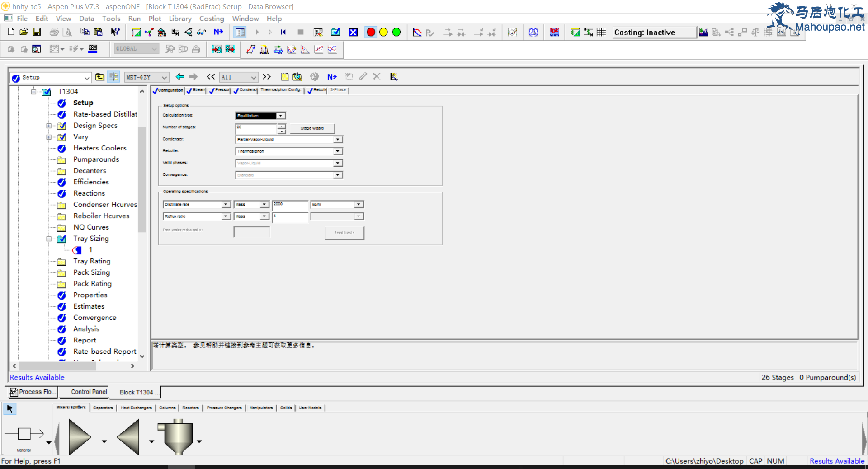The image size is (868, 469).
Task: Click the What's This help cursor icon
Action: point(115,32)
